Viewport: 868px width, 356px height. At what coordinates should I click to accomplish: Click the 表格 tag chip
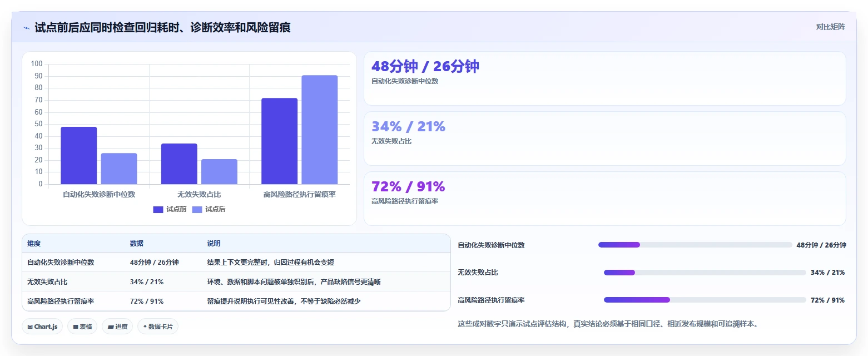coord(82,327)
